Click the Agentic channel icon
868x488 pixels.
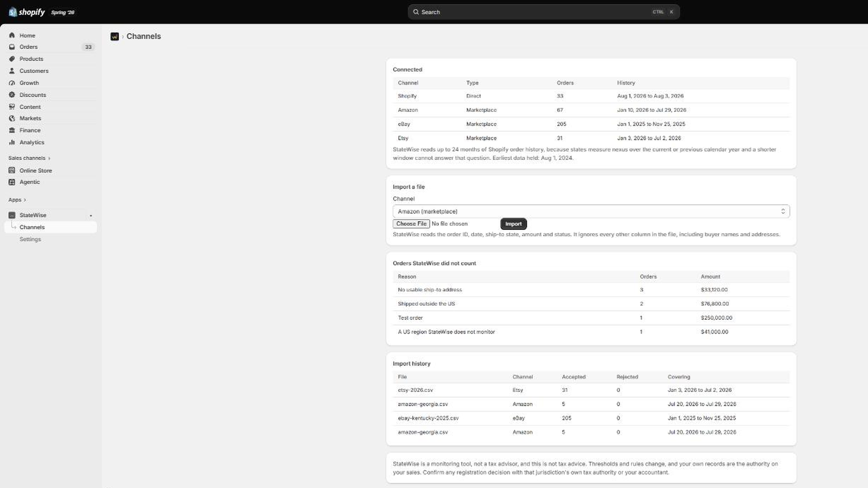pos(12,182)
